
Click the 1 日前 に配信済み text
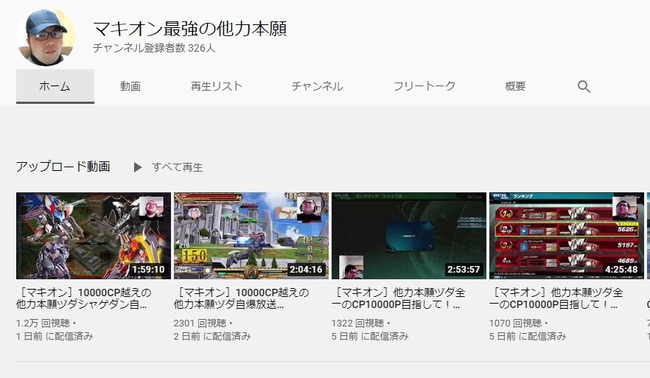pos(54,336)
